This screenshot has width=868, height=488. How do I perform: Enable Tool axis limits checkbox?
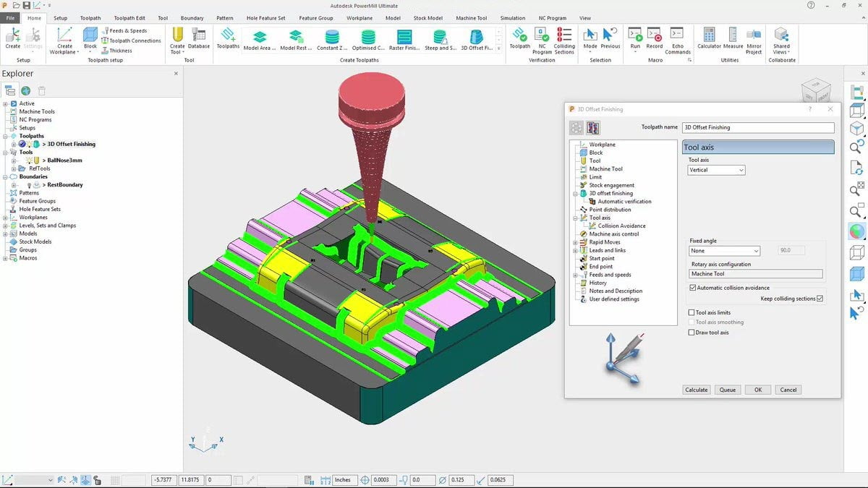[x=692, y=313]
